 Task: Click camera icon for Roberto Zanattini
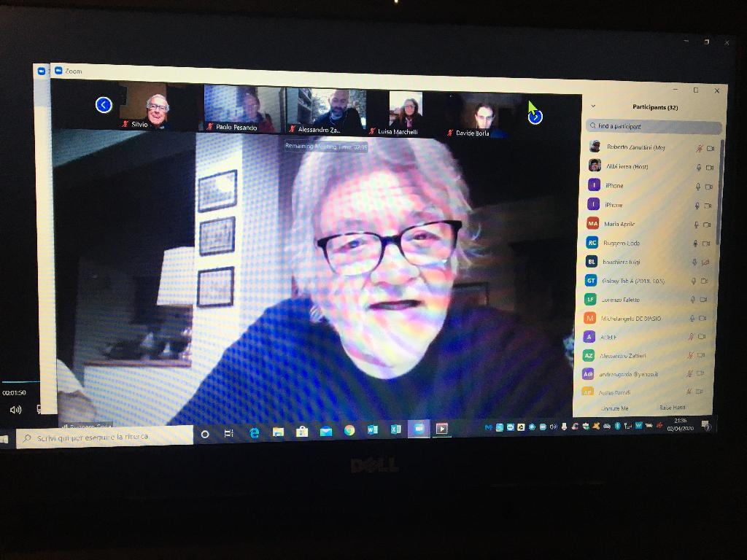pos(711,149)
